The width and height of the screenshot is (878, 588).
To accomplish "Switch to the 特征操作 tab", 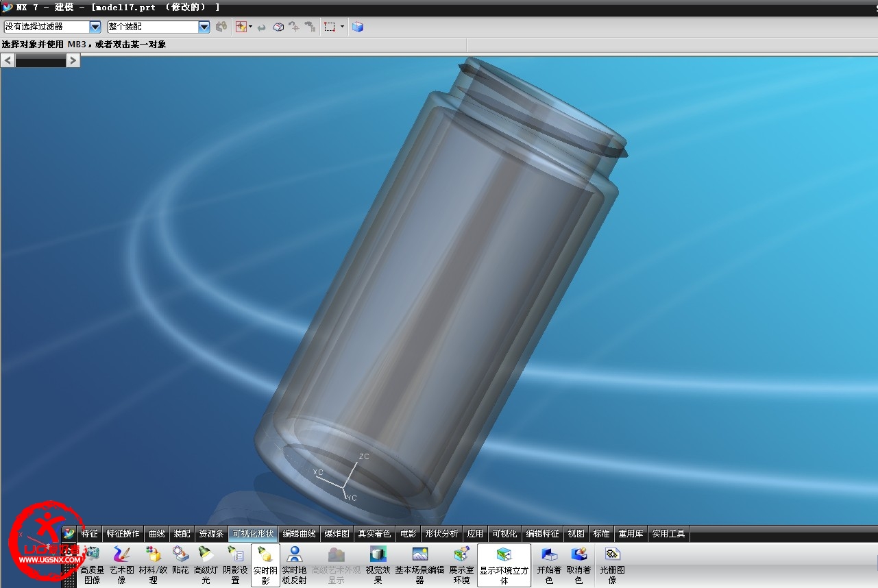I will click(123, 533).
